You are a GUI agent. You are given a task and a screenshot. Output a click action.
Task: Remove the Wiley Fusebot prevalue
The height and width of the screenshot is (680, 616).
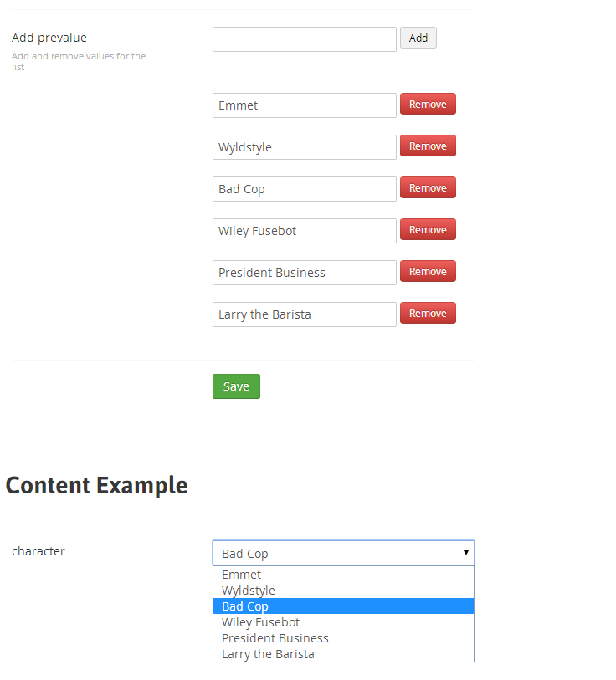tap(428, 230)
